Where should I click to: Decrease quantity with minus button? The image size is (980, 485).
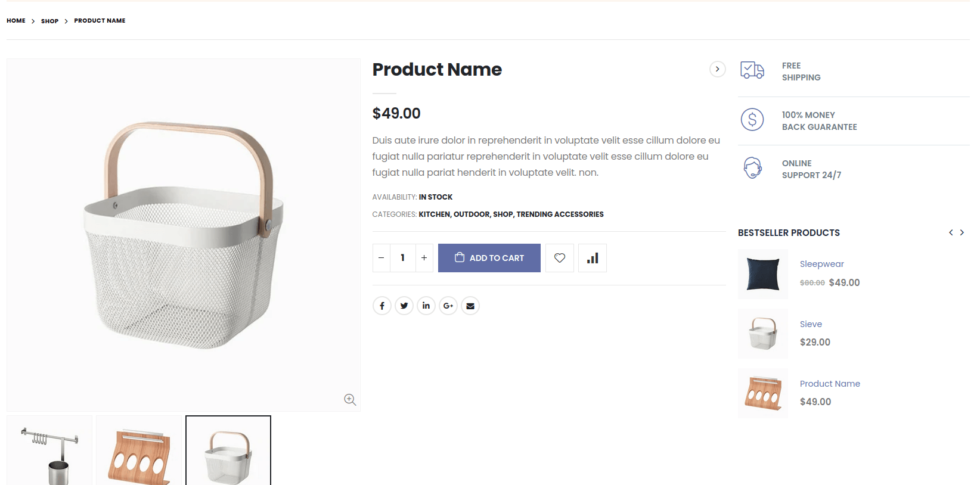point(382,258)
